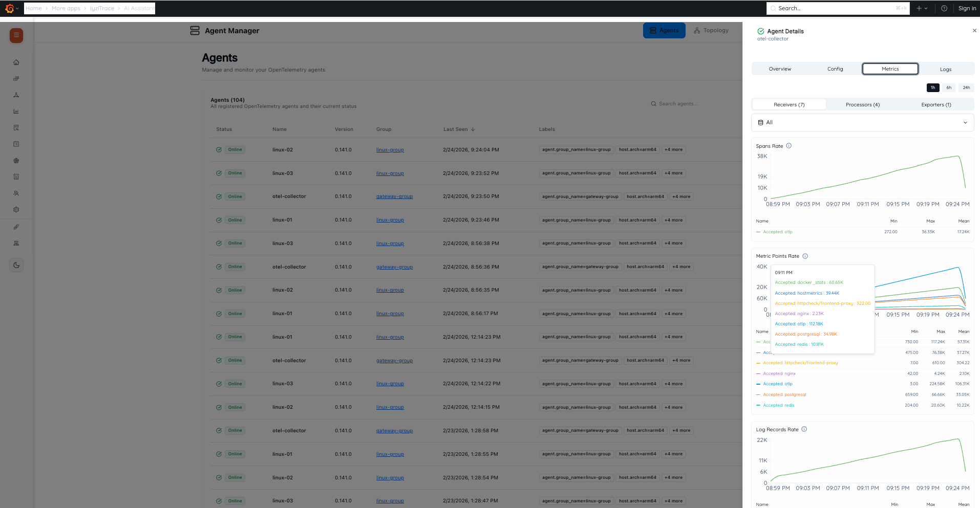Toggle the Accepted: redis series in the legend
Image resolution: width=980 pixels, height=508 pixels.
pos(778,405)
